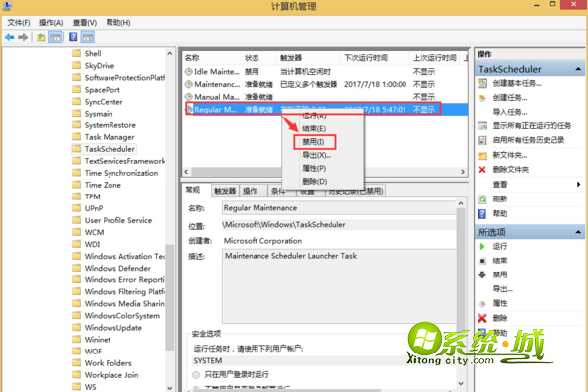This screenshot has width=588, height=392.
Task: Click 导入任务... action link
Action: (510, 112)
